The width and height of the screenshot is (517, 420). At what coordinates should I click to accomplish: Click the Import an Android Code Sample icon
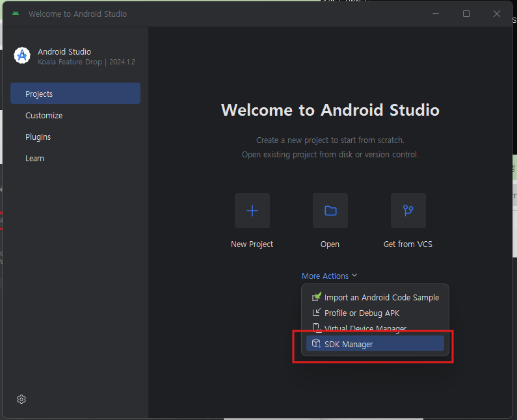[316, 296]
